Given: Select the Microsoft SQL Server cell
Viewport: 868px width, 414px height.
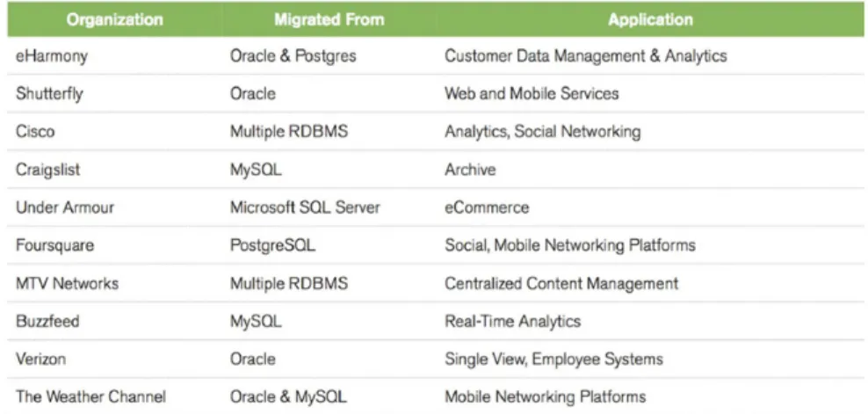Looking at the screenshot, I should tap(306, 207).
